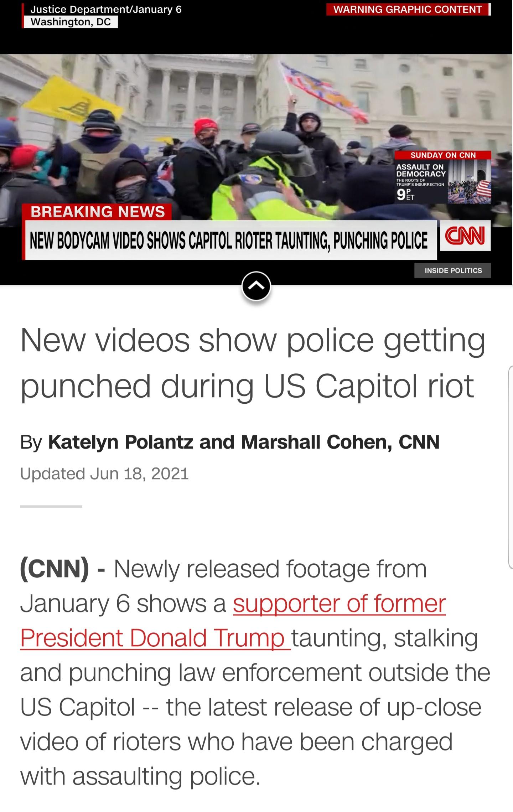Tap the Washington, DC location label
The width and height of the screenshot is (513, 812).
[x=70, y=22]
